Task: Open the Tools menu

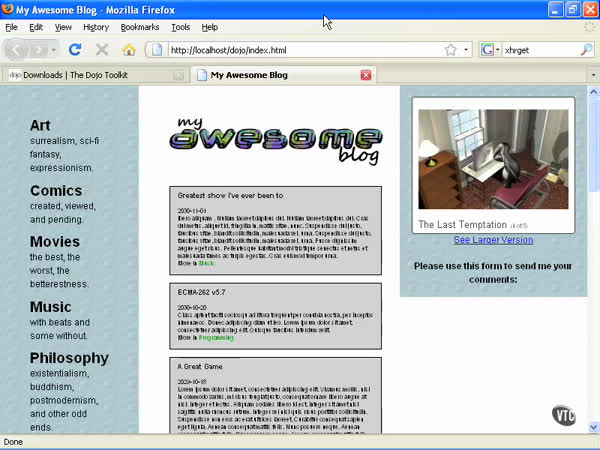Action: (x=180, y=27)
